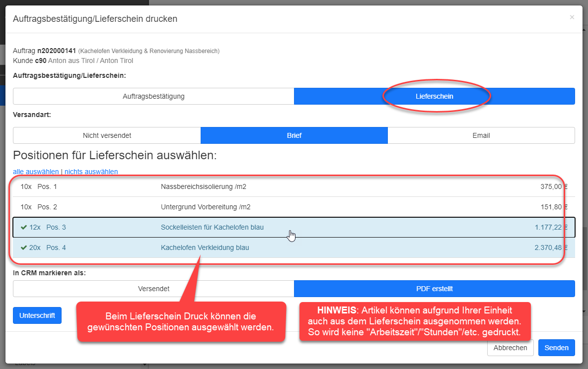The width and height of the screenshot is (588, 369).
Task: Click the scrollbar up arrow at right edge
Action: click(x=585, y=31)
